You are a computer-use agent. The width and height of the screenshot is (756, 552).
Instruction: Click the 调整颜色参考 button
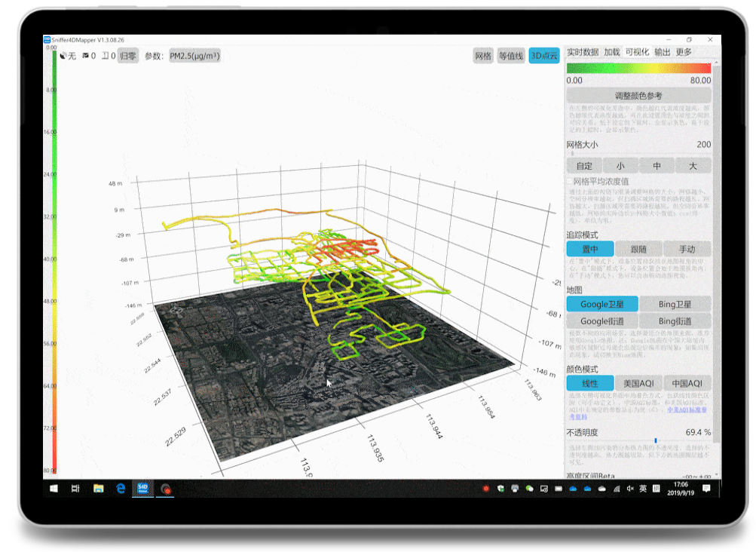pos(638,96)
